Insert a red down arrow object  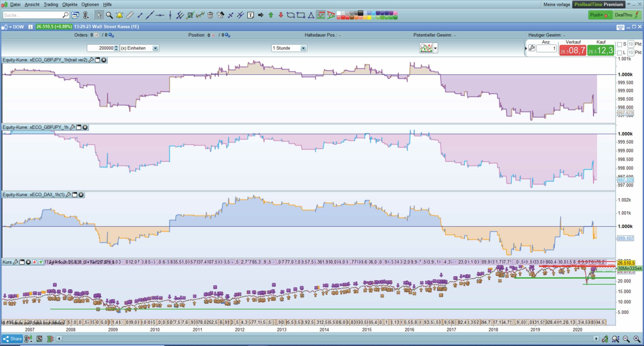coord(281,15)
